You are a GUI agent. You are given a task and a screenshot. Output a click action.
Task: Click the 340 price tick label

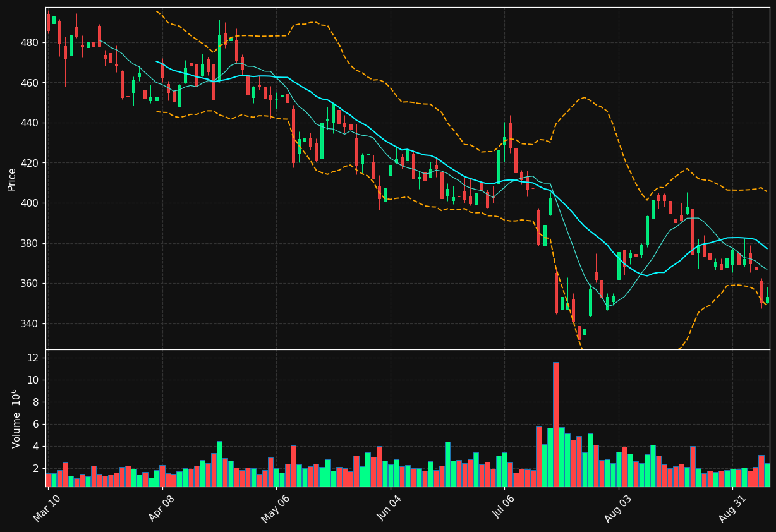pyautogui.click(x=30, y=324)
